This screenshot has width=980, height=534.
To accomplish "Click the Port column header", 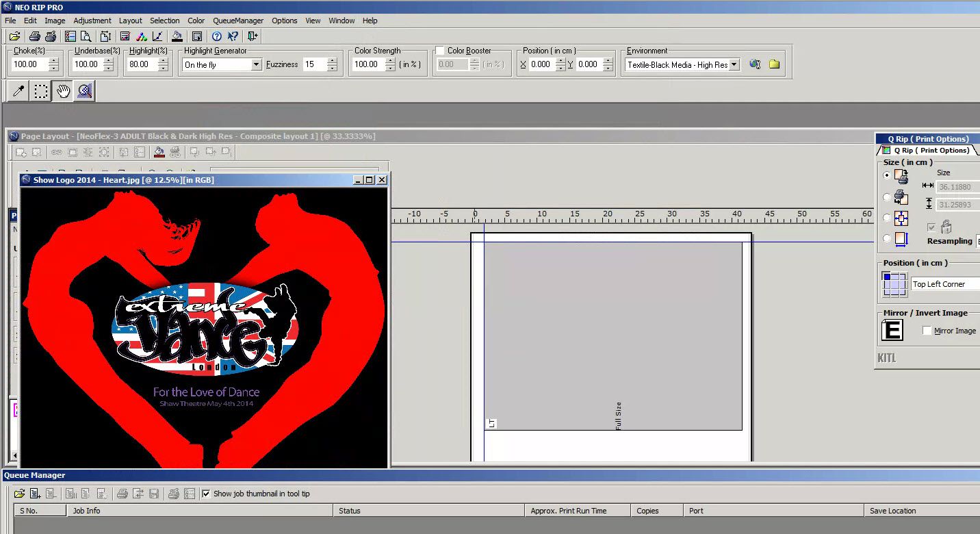I will [774, 511].
